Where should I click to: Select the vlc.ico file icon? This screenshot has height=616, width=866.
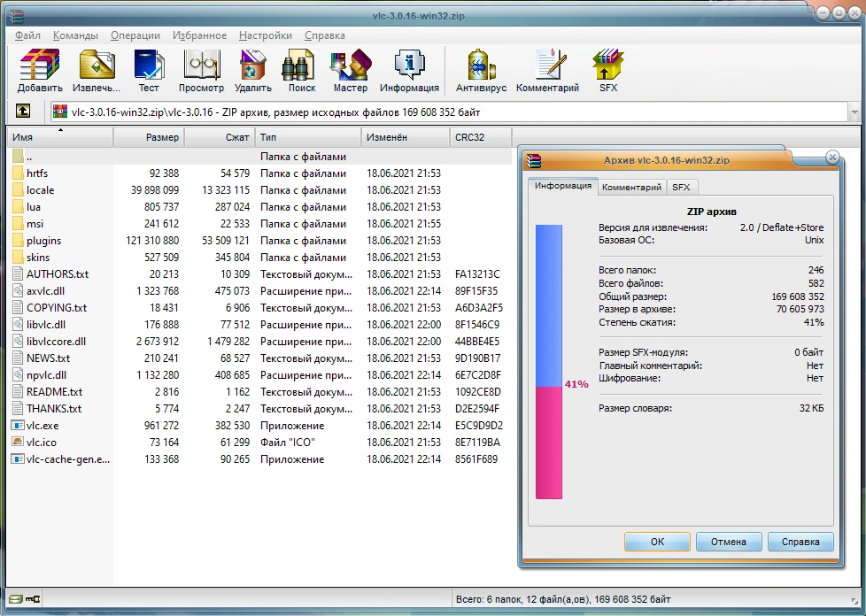(18, 443)
